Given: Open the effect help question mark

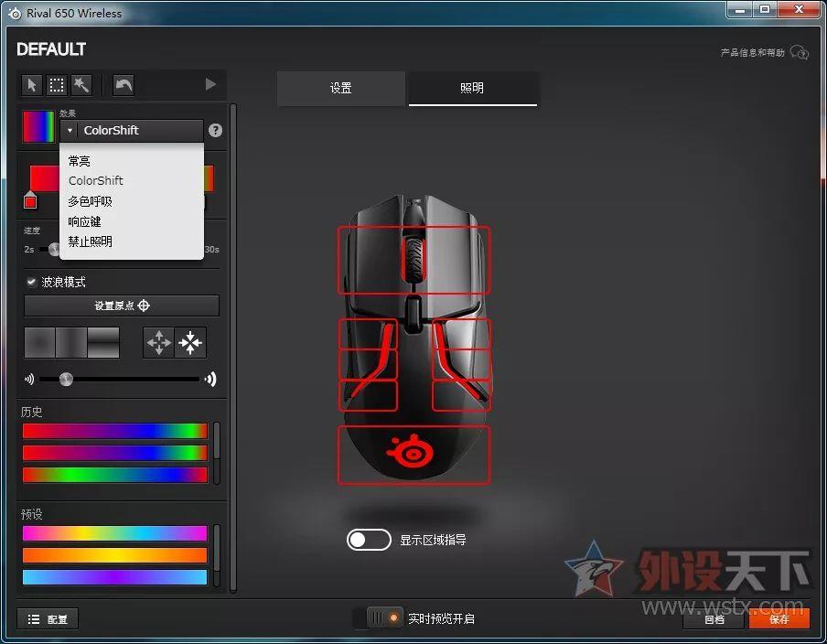Looking at the screenshot, I should (x=215, y=130).
